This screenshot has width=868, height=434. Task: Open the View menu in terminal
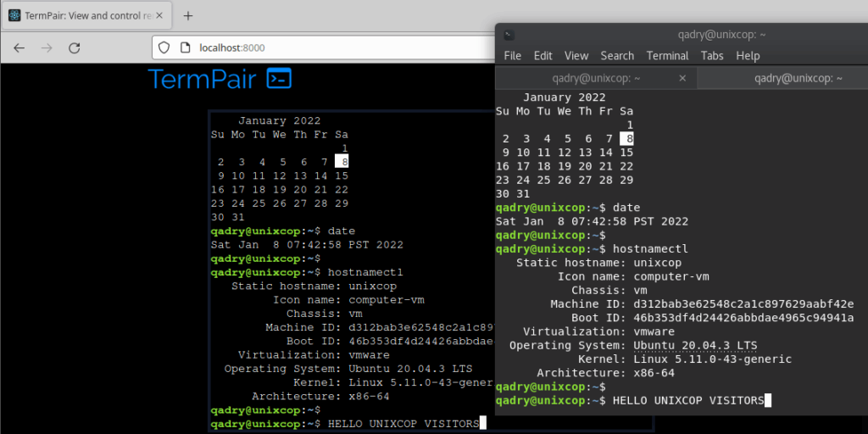tap(576, 56)
